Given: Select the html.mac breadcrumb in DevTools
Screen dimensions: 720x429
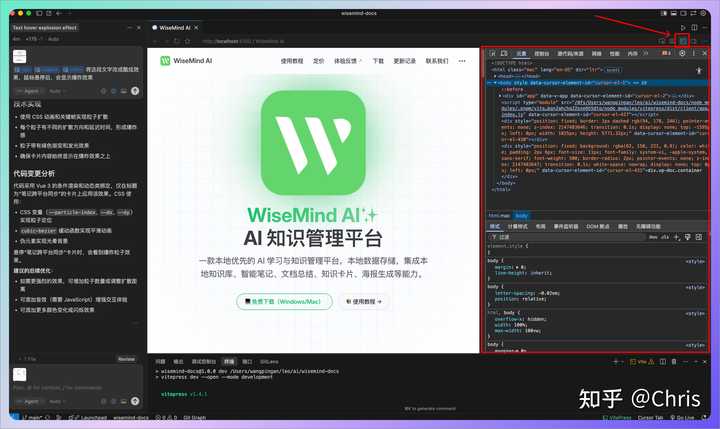Looking at the screenshot, I should click(499, 215).
